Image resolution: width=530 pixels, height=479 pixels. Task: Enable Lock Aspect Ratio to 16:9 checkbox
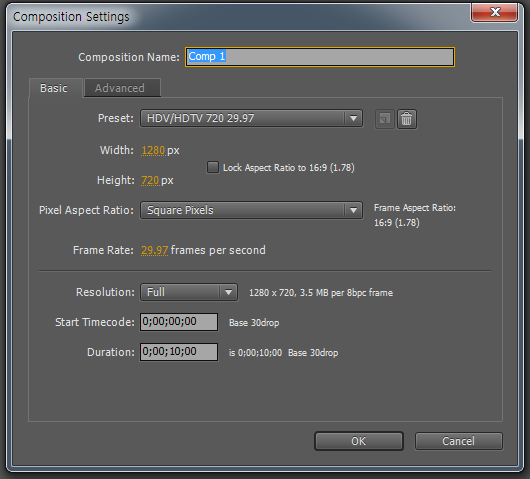(213, 167)
